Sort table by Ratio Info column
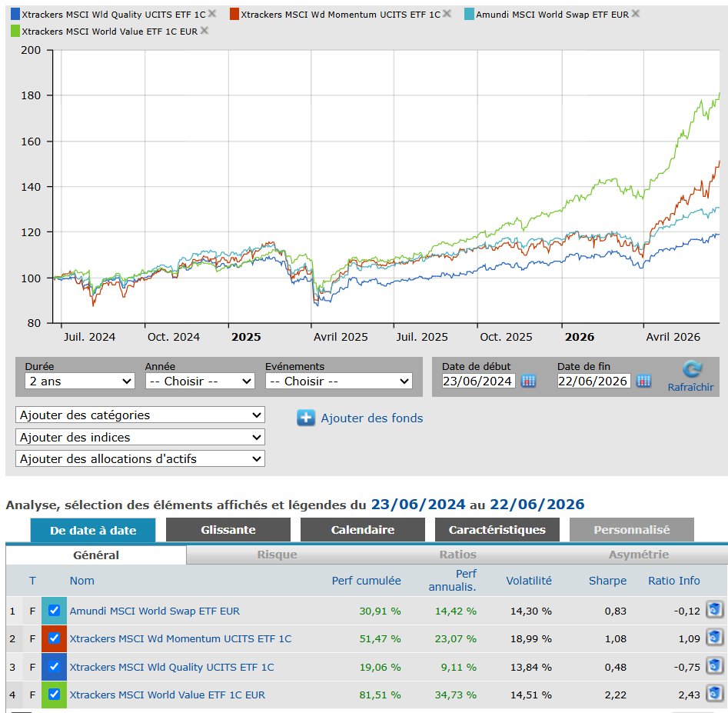Screen dimensions: 728x713 pos(673,581)
